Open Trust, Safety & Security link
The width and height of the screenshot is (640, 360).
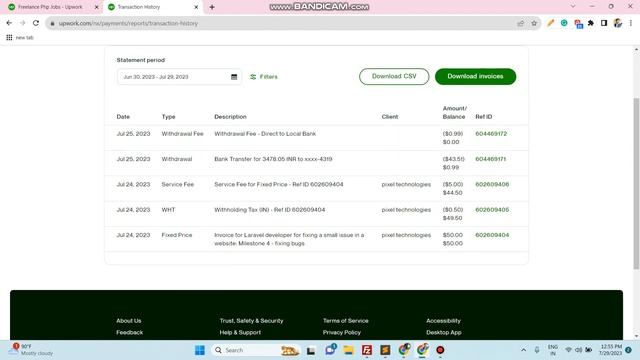[251, 321]
